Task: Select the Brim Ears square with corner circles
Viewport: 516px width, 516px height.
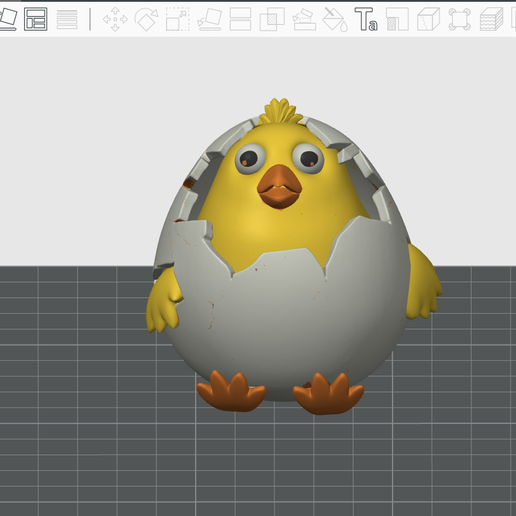Action: tap(459, 19)
